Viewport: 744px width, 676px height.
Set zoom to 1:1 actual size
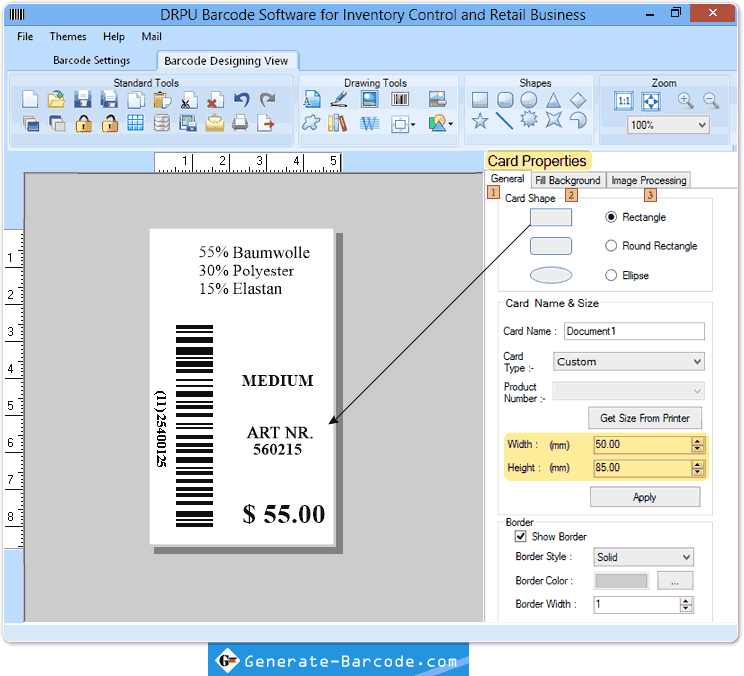point(624,101)
